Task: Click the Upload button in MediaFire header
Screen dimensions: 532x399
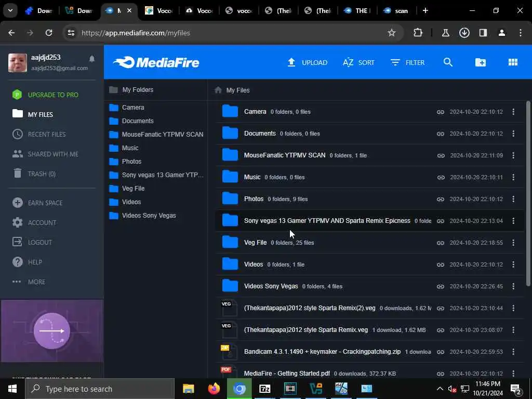Action: pyautogui.click(x=307, y=62)
